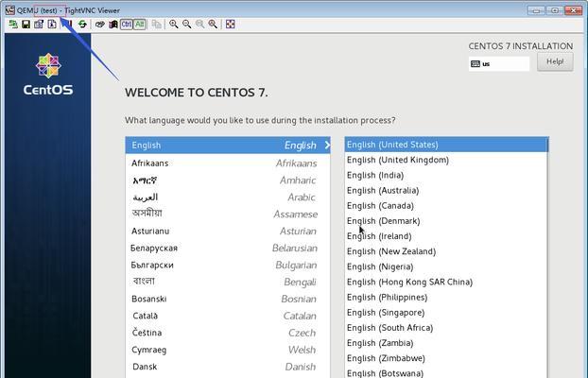
Task: Send Ctrl+Alt+Del icon
Action: point(100,25)
